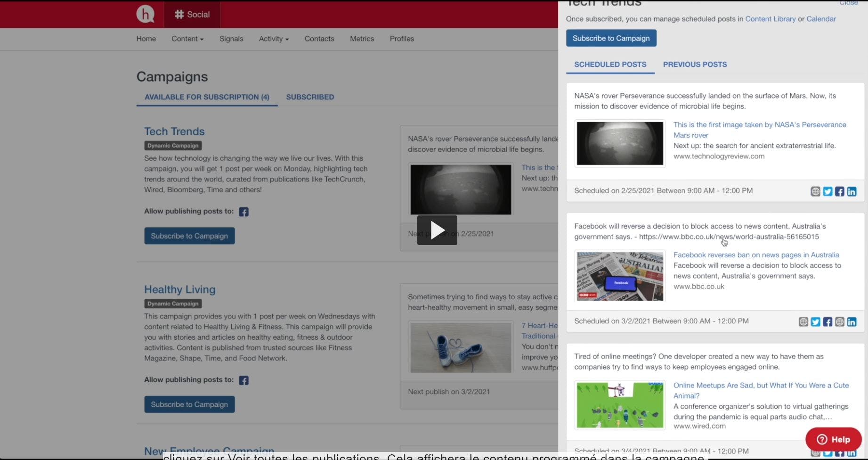
Task: Select Available for Subscription (4) tab
Action: click(207, 97)
